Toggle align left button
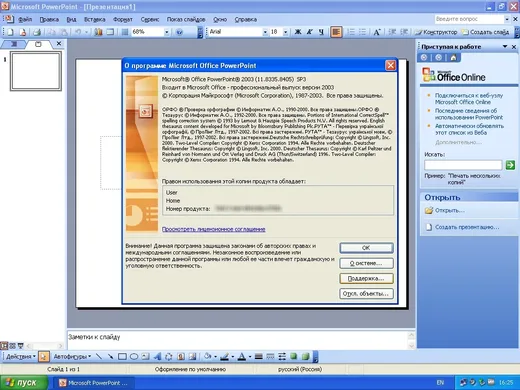Viewport: 520px width, 390px height. coord(336,32)
